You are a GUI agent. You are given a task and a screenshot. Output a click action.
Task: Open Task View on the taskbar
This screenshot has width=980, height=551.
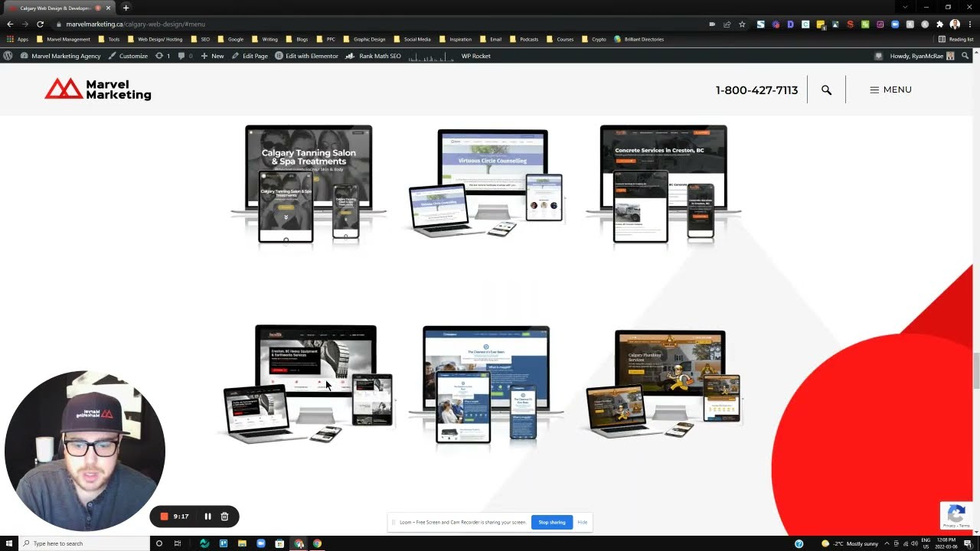pos(178,543)
